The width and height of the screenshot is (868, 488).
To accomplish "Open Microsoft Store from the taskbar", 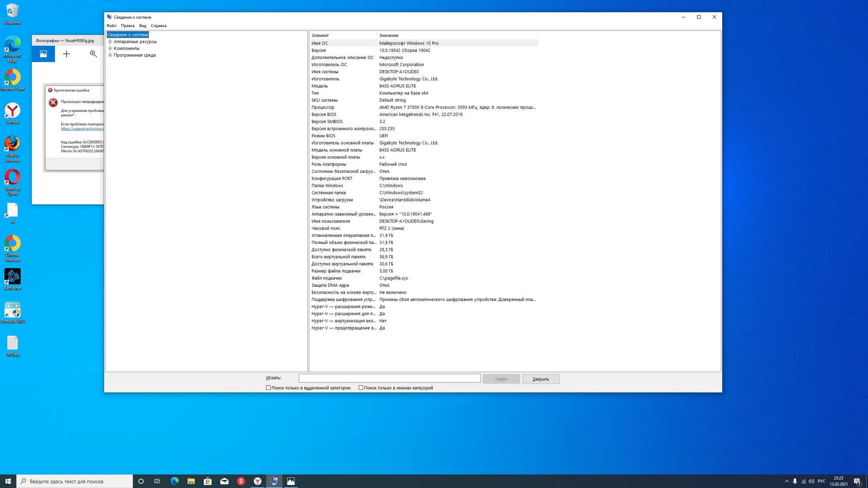I will click(208, 481).
